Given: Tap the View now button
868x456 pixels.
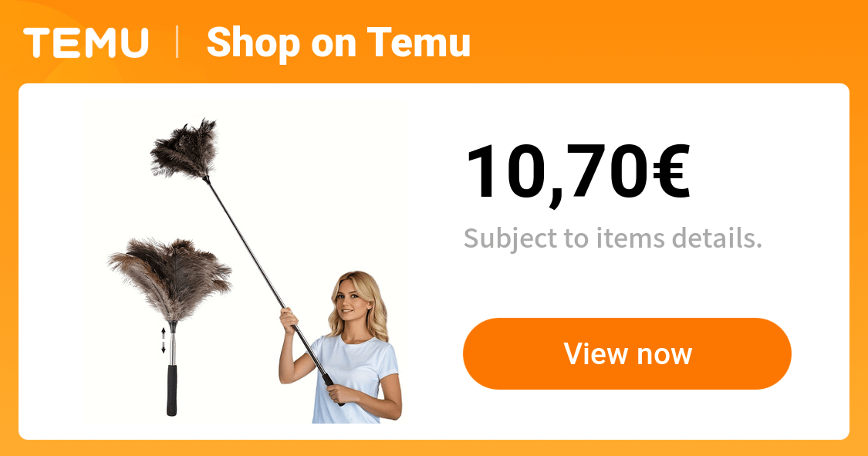Looking at the screenshot, I should pos(627,353).
